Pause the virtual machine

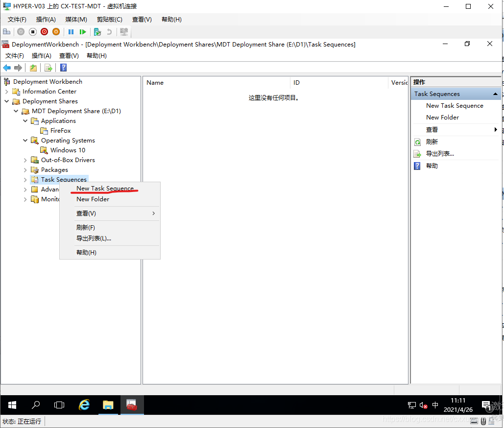pos(71,31)
